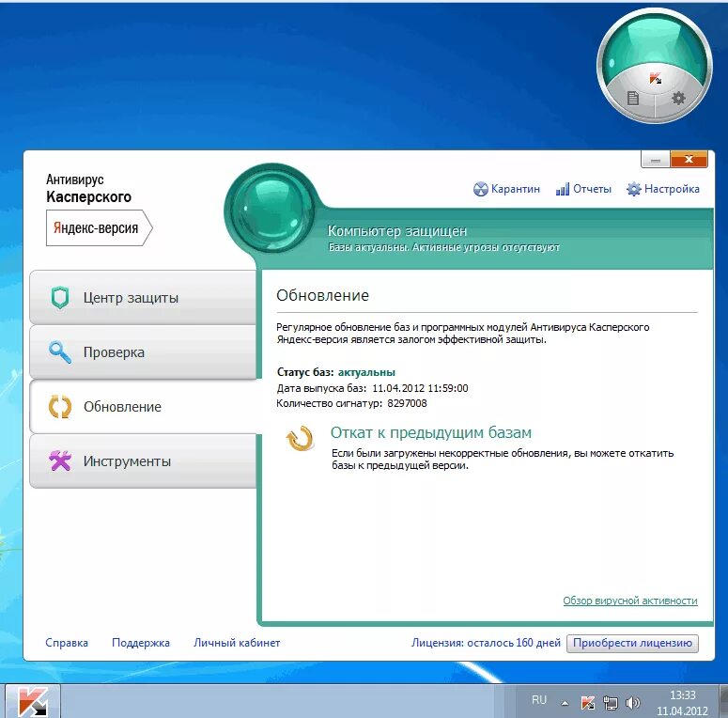Click the Обновление panel heading
This screenshot has height=718, width=728.
(323, 295)
